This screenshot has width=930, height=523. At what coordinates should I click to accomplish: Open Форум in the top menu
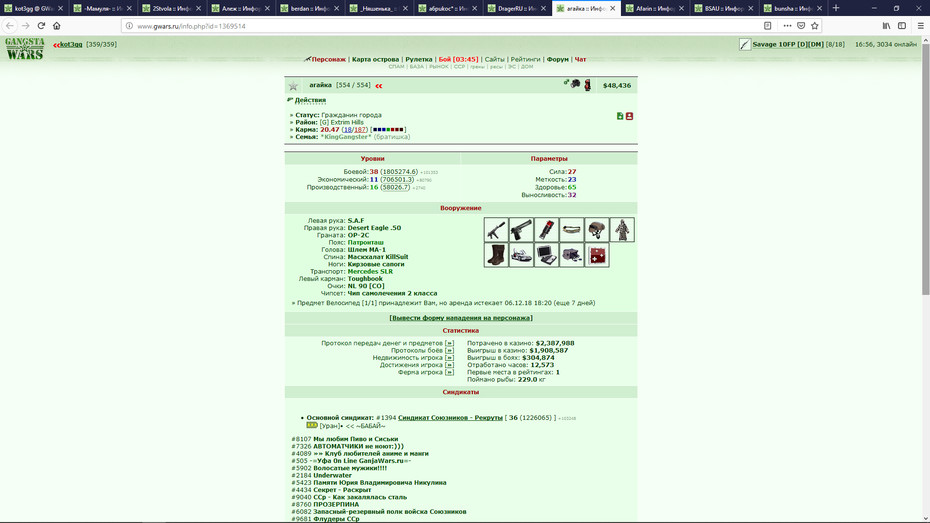[558, 59]
